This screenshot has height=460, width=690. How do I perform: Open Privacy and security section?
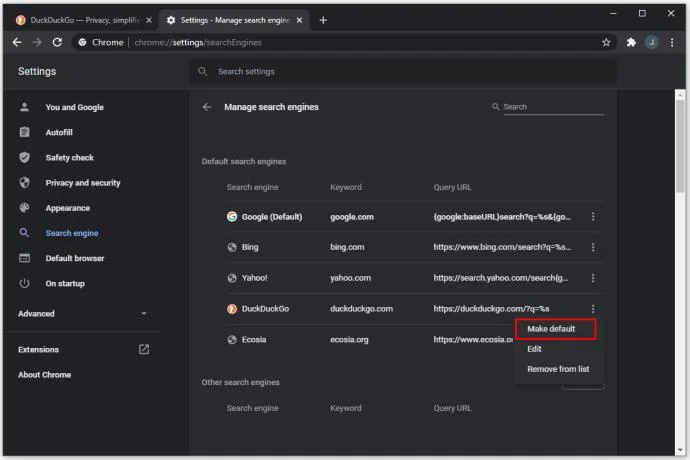click(x=83, y=183)
